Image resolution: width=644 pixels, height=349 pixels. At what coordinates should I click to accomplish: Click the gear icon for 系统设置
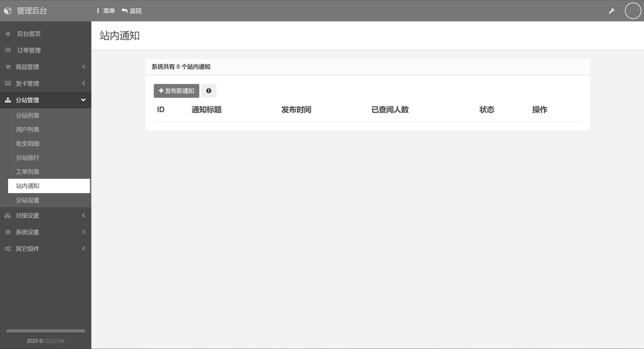click(8, 232)
